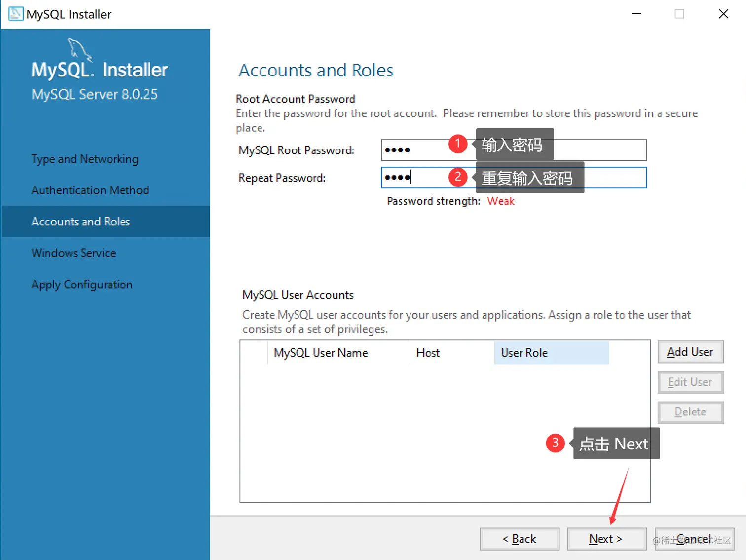The width and height of the screenshot is (746, 560).
Task: Select the Accounts and Roles step
Action: point(106,222)
